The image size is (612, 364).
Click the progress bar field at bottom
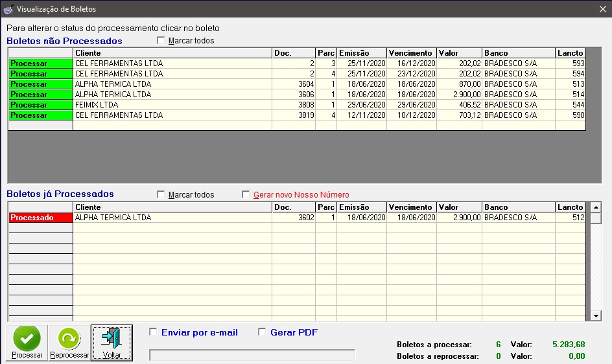tap(252, 355)
